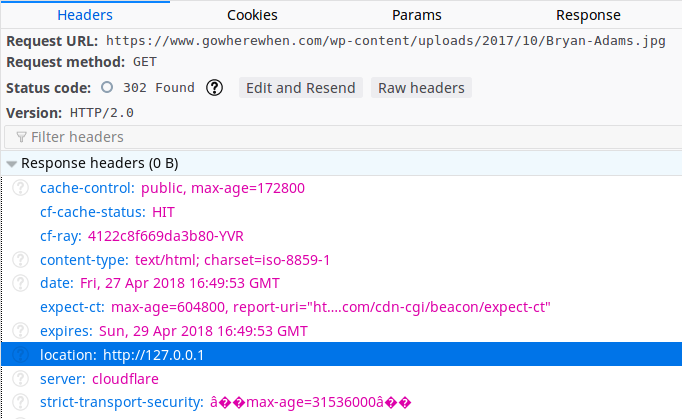Switch to the Cookies tab
The width and height of the screenshot is (682, 419).
(252, 15)
